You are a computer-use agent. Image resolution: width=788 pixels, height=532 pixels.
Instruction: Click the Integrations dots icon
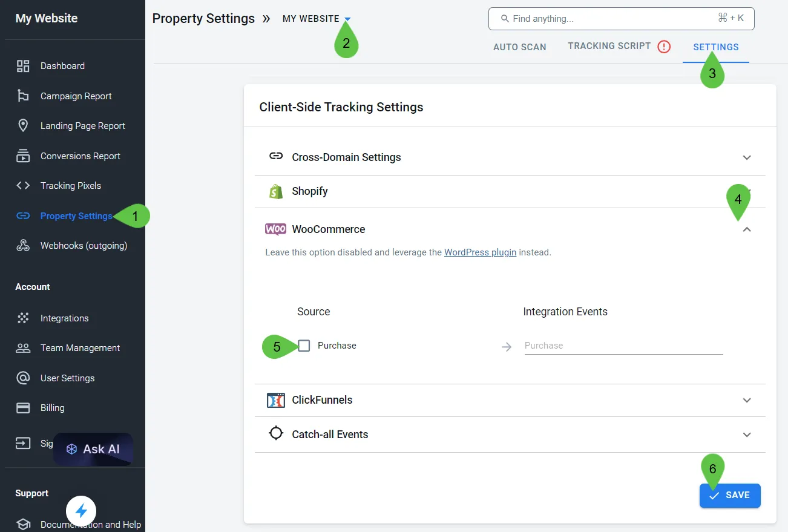(23, 318)
